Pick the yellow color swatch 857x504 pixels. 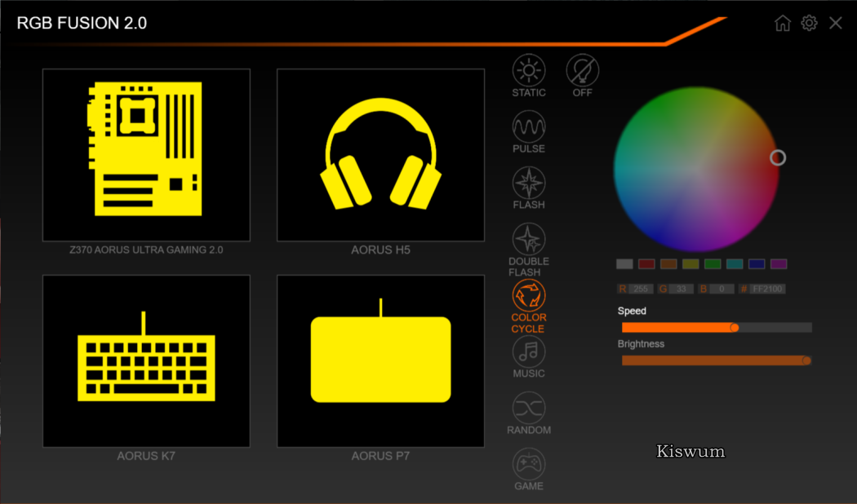click(690, 264)
